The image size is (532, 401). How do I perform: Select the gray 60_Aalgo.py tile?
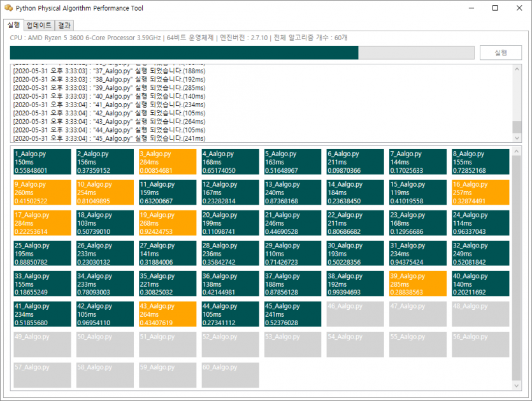point(231,375)
